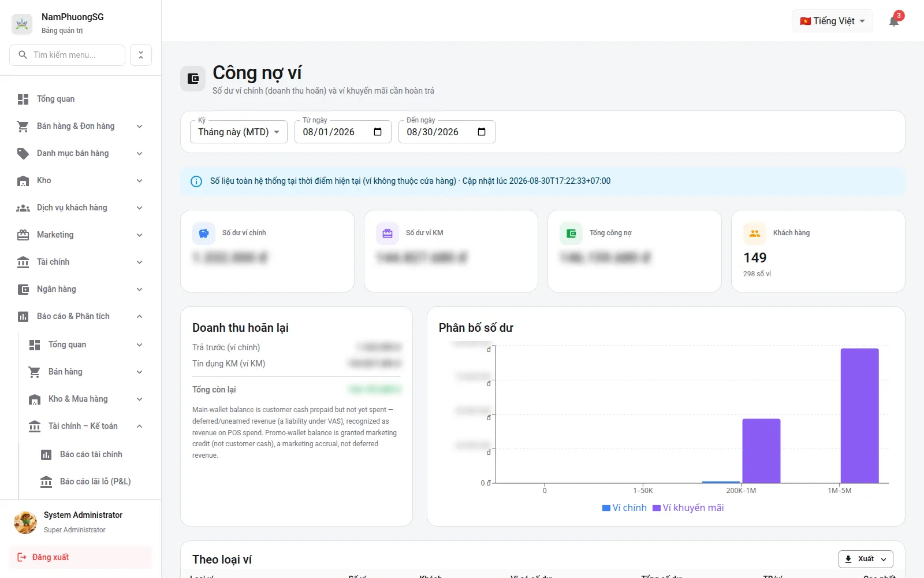Click the Tổng quan dashboard icon at top

23,99
